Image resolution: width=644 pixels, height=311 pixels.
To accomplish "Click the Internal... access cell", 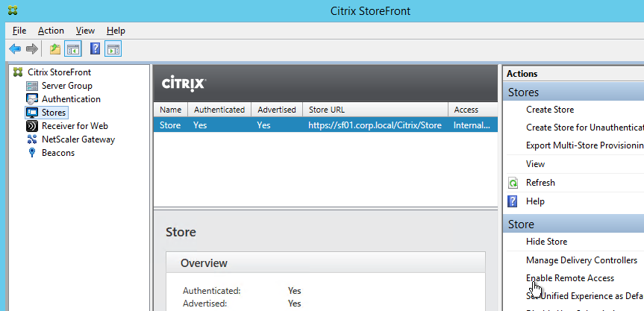I will [x=472, y=125].
